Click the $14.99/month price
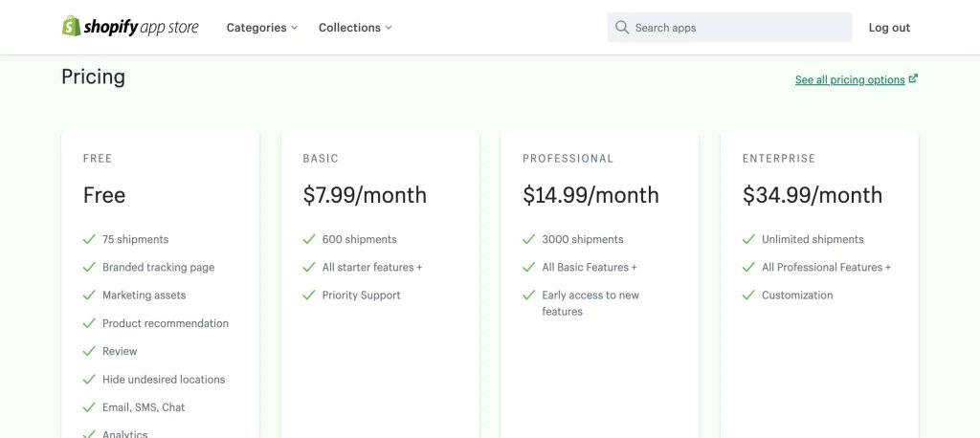Screen dimensions: 980x438 590,195
